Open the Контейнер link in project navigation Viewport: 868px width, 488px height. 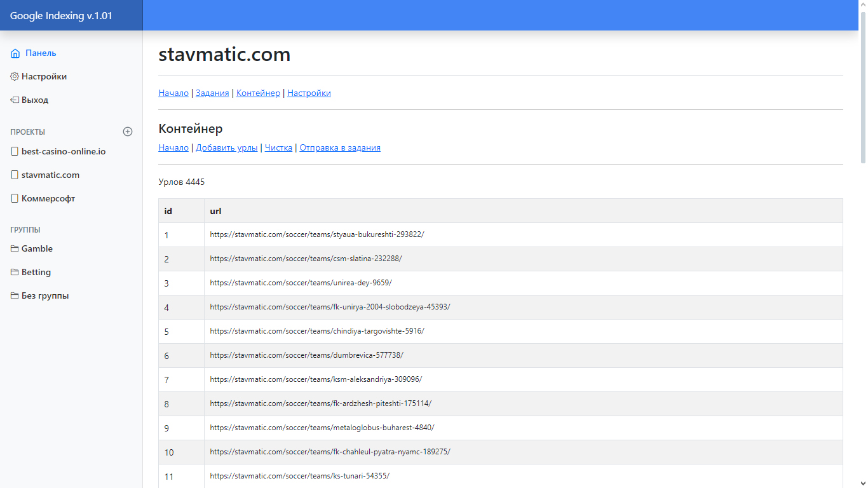pos(258,93)
